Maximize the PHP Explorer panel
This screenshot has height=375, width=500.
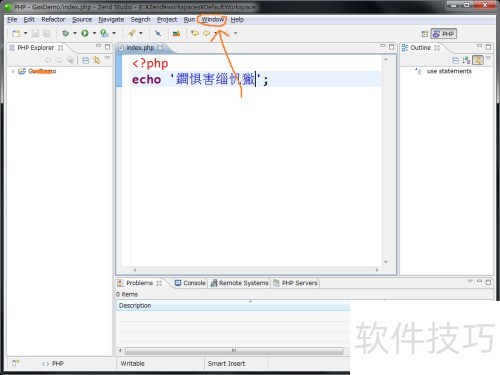pyautogui.click(x=107, y=47)
